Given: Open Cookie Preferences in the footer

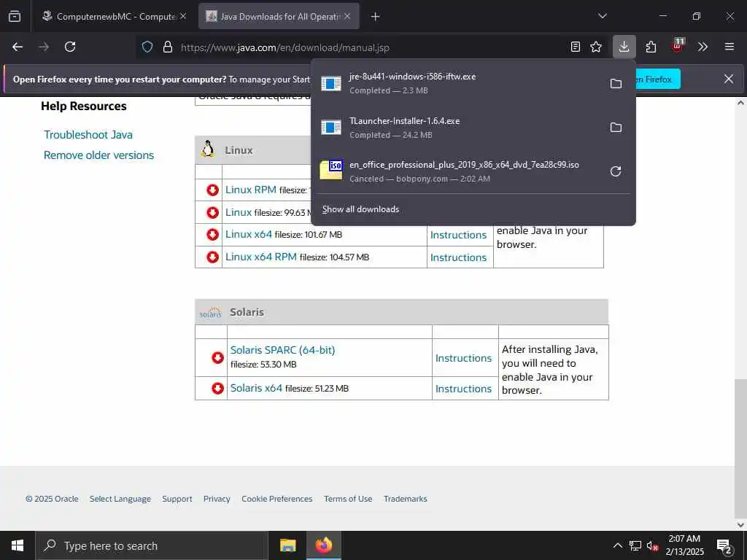Looking at the screenshot, I should 276,499.
